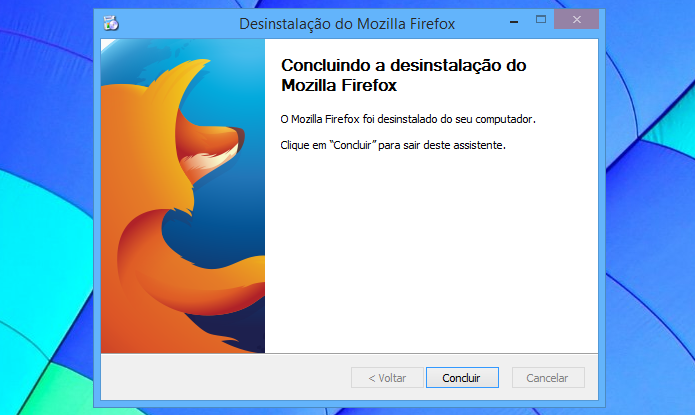This screenshot has height=415, width=695.
Task: Click the disabled Cancelar button
Action: (548, 378)
